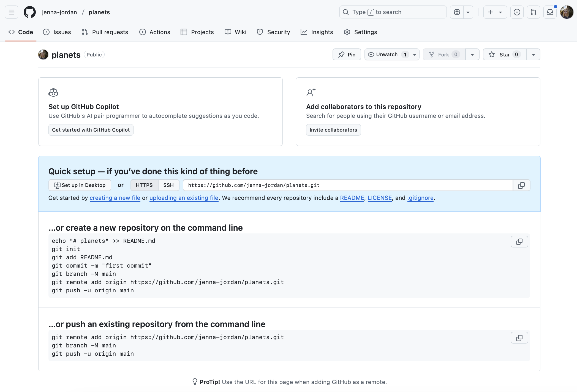Viewport: 577px width, 392px height.
Task: Pin the planets repository
Action: tap(347, 55)
